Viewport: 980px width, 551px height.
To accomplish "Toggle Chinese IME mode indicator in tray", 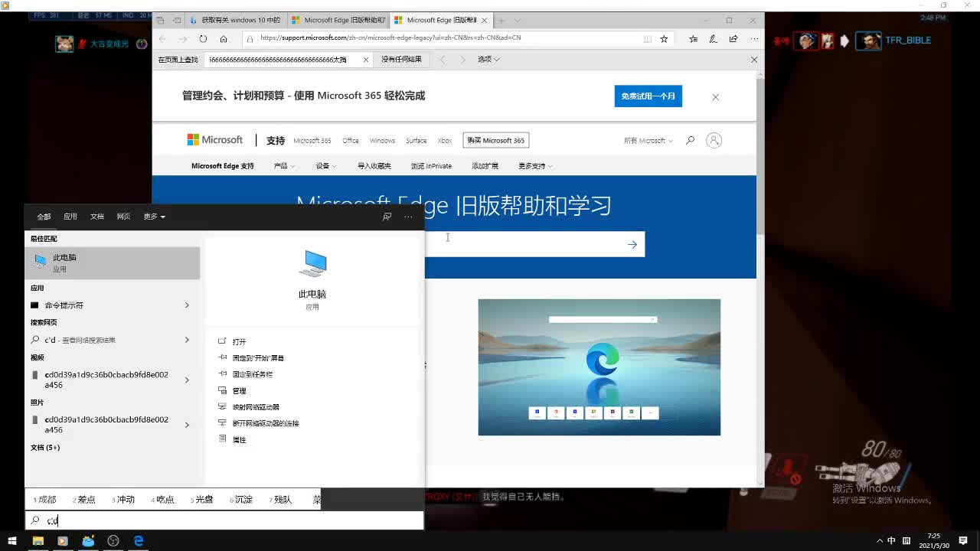I will coord(891,541).
